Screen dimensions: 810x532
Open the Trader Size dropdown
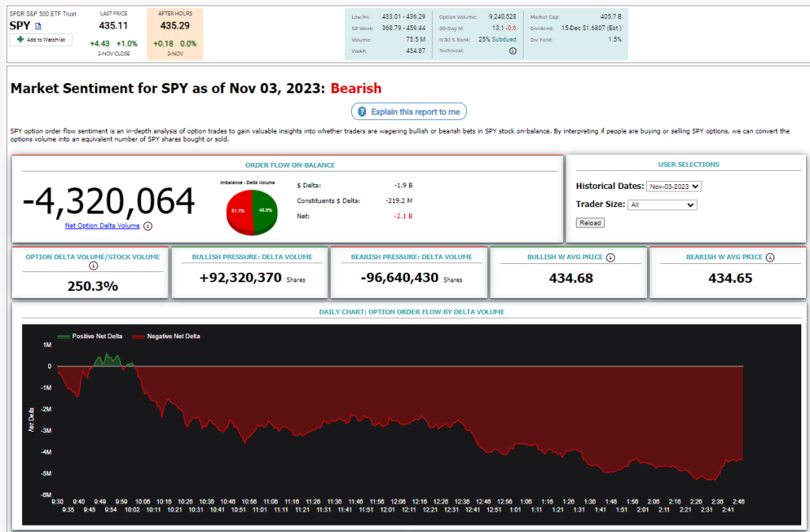(x=662, y=205)
